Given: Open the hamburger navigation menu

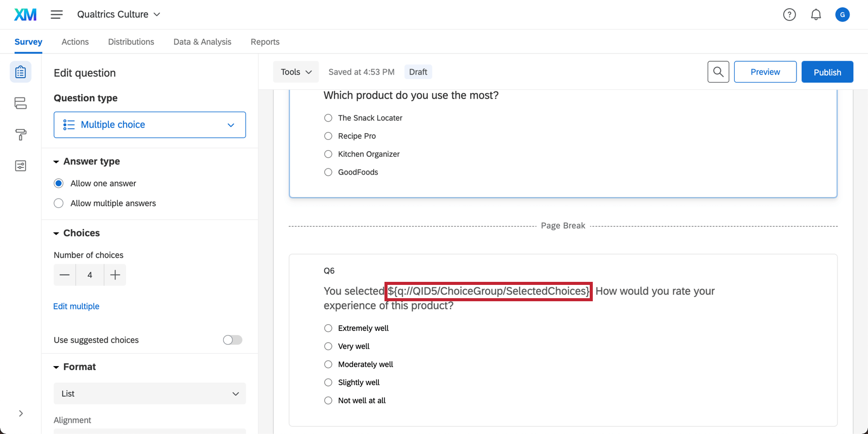Looking at the screenshot, I should pos(57,15).
